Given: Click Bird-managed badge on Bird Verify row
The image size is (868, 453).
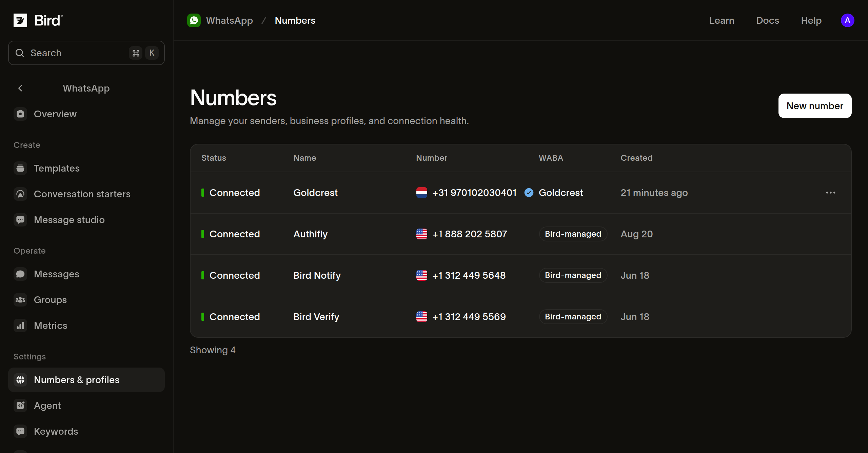Looking at the screenshot, I should click(573, 317).
